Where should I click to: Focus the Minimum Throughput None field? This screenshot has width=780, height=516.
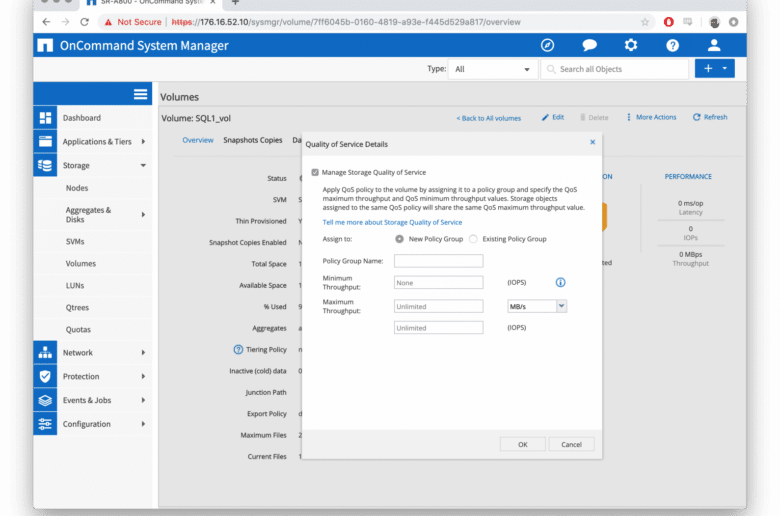click(x=438, y=283)
